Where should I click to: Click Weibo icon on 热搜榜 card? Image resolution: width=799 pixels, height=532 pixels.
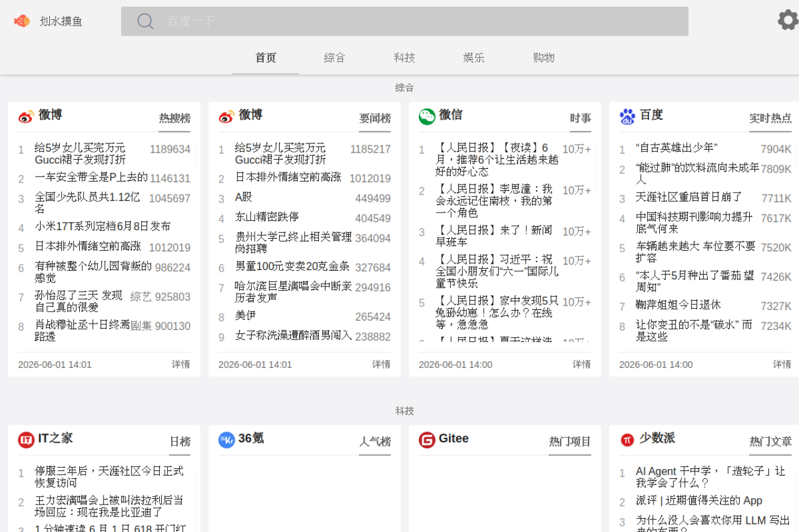point(26,117)
